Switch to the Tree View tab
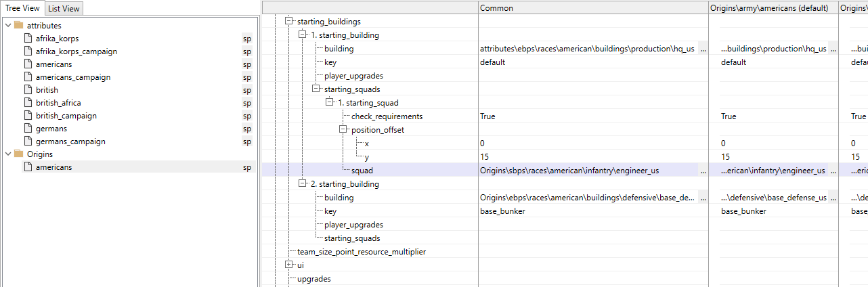The image size is (868, 287). click(22, 8)
